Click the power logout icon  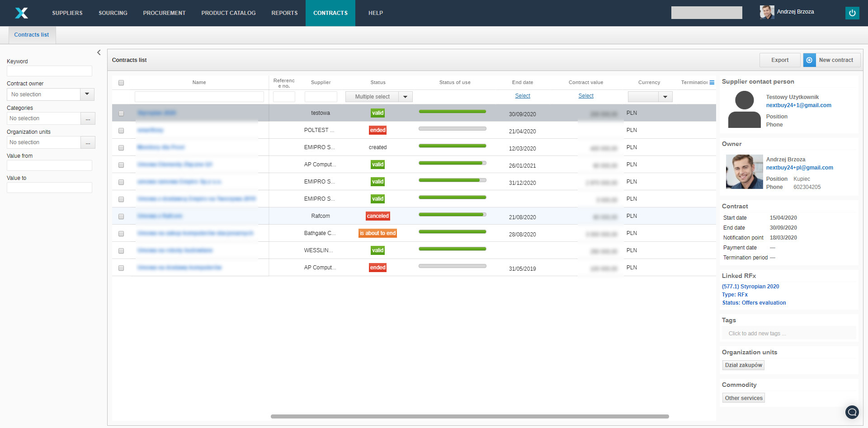[852, 13]
